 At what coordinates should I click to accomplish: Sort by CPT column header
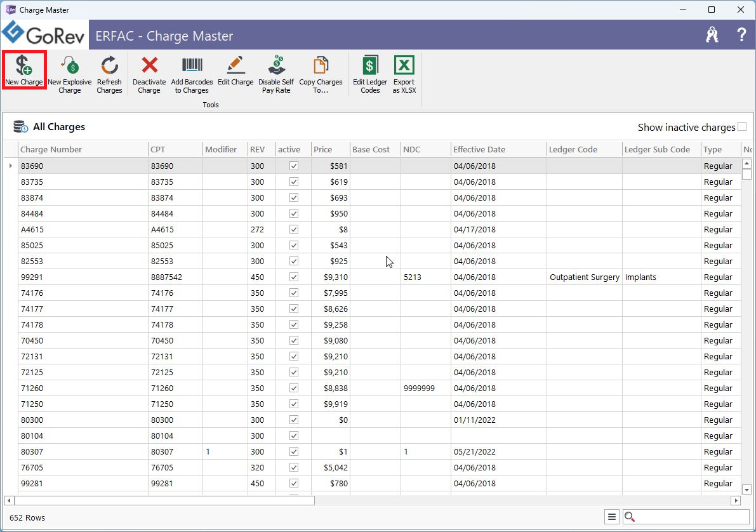(x=175, y=150)
